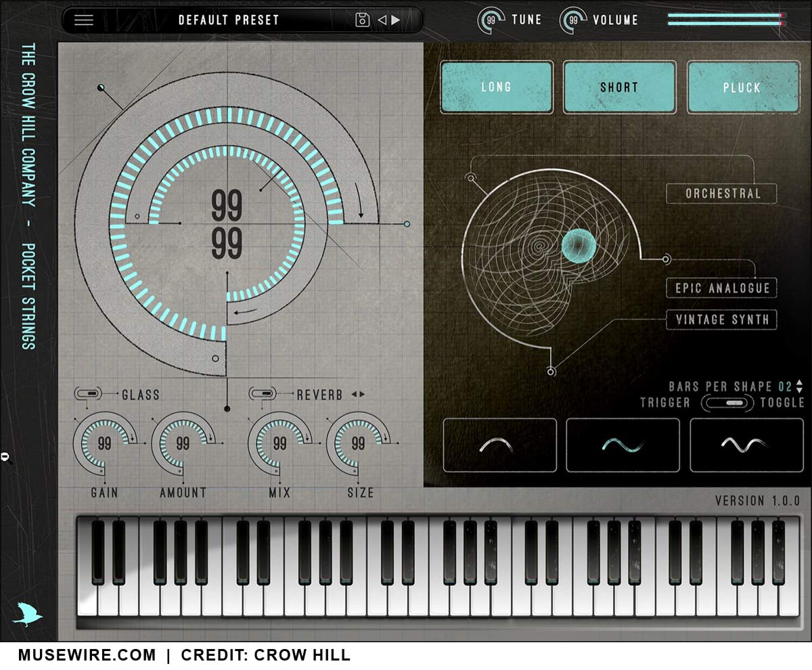The image size is (812, 670).
Task: Switch the Trigger/Toggle mode switch
Action: [x=727, y=403]
